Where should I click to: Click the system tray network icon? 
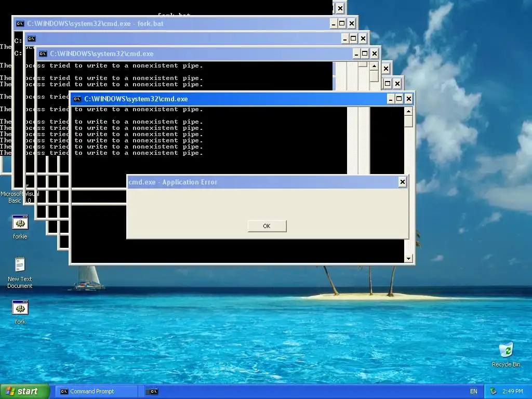494,391
